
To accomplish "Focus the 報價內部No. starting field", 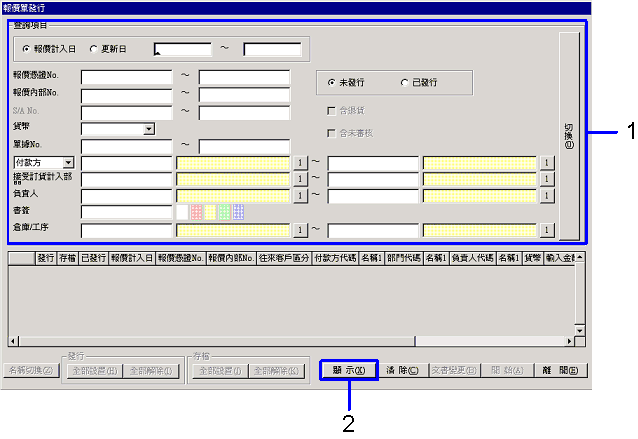I will tap(127, 96).
